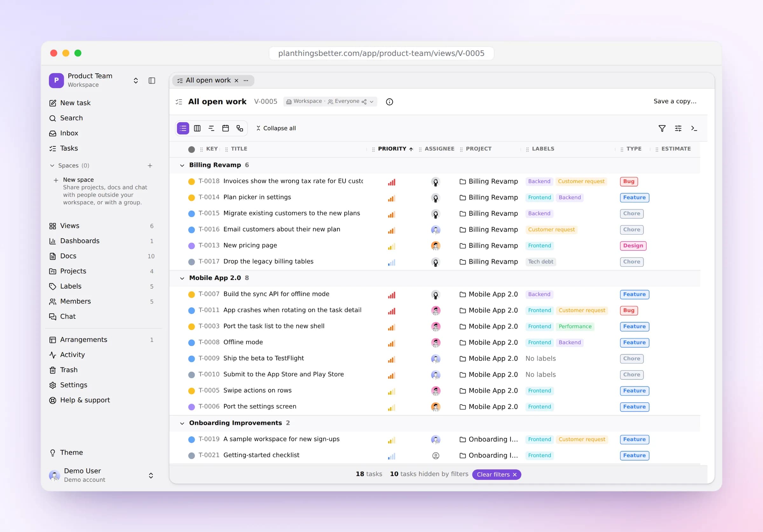Click Save a copy link
Viewport: 763px width, 532px height.
click(x=675, y=101)
